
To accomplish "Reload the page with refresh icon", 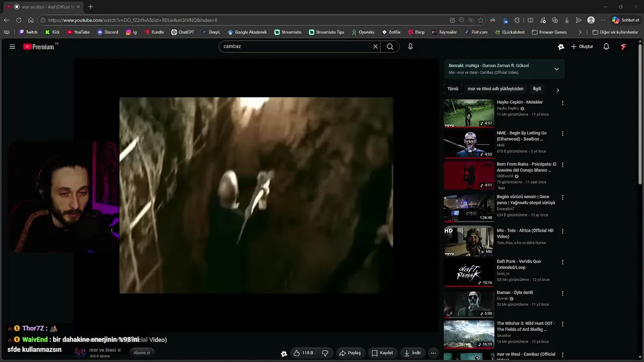I will pyautogui.click(x=19, y=20).
